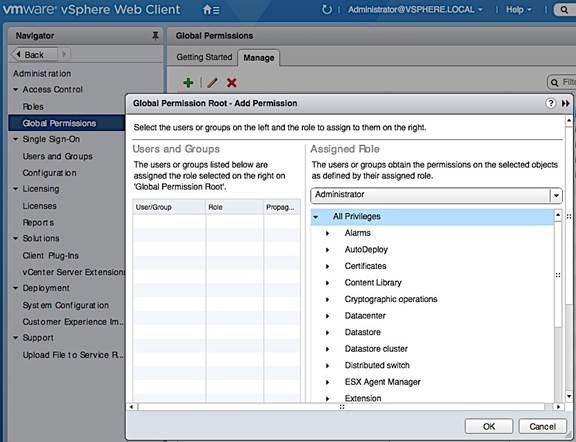Open Roles in Navigator
Image resolution: width=576 pixels, height=442 pixels.
(33, 107)
